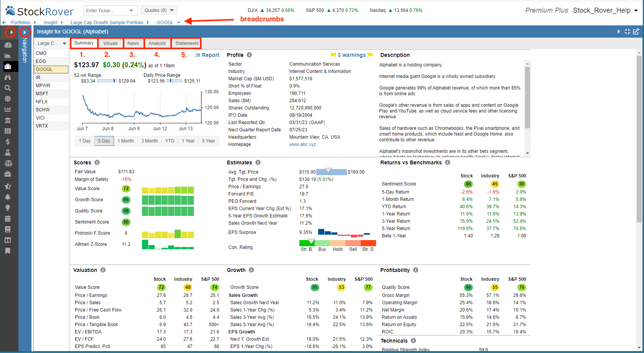644x353 pixels.
Task: Select the 1 Year chart period
Action: tap(188, 141)
